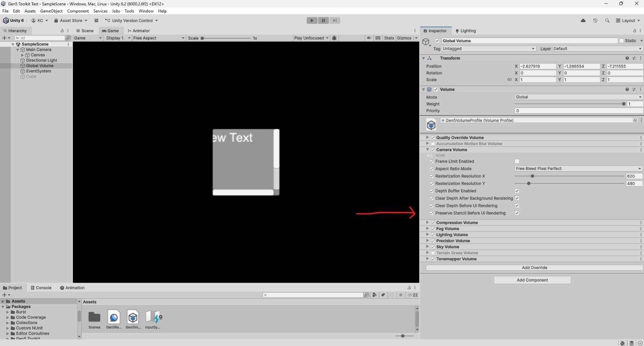Toggle the Game view debugger bug icon
Image resolution: width=644 pixels, height=346 pixels.
pyautogui.click(x=334, y=38)
